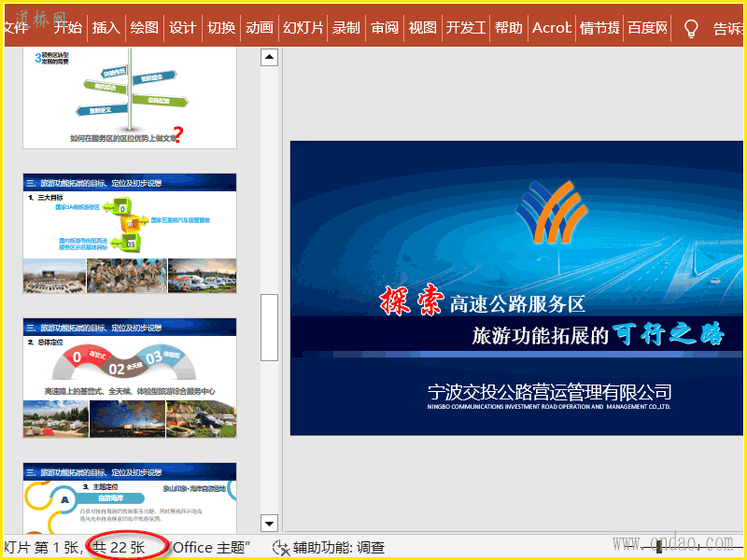
Task: Open the 绘图 ribbon tab
Action: (x=145, y=28)
